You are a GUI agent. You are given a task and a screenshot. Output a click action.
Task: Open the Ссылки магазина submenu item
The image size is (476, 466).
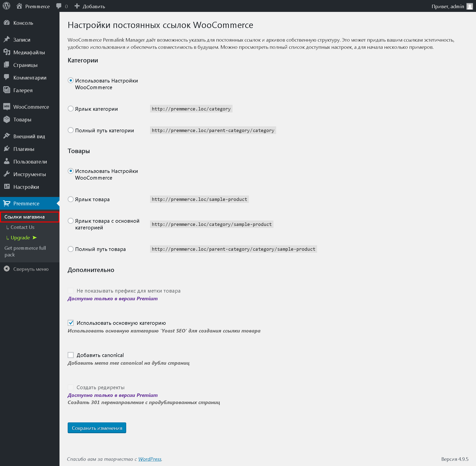[30, 217]
